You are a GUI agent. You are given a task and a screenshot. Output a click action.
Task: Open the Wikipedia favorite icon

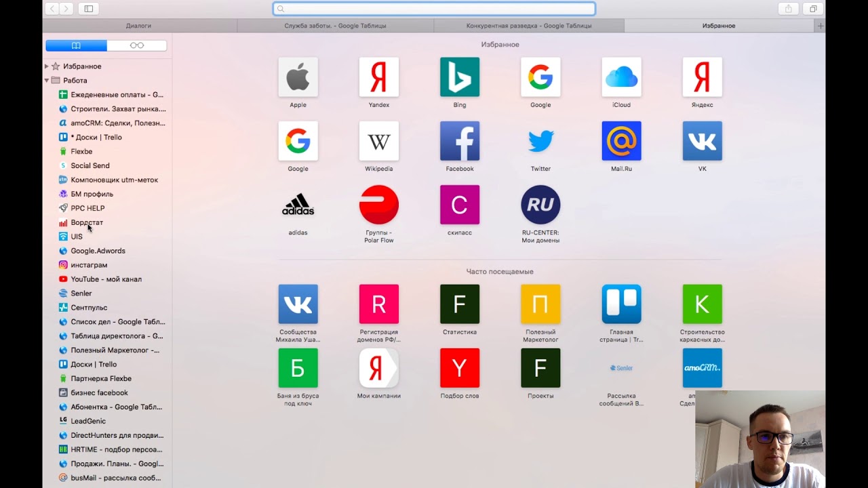click(x=378, y=141)
